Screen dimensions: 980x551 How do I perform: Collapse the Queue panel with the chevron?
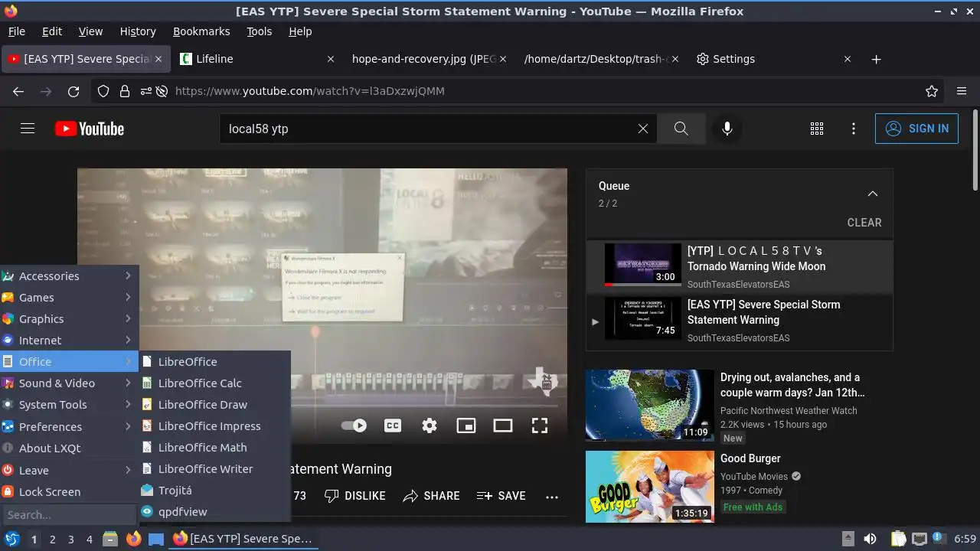pos(872,194)
